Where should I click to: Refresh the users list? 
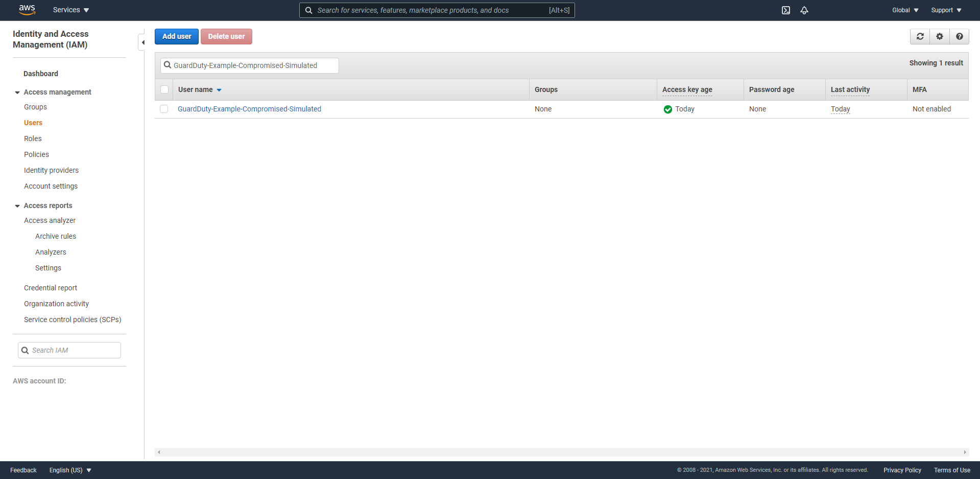[x=920, y=36]
